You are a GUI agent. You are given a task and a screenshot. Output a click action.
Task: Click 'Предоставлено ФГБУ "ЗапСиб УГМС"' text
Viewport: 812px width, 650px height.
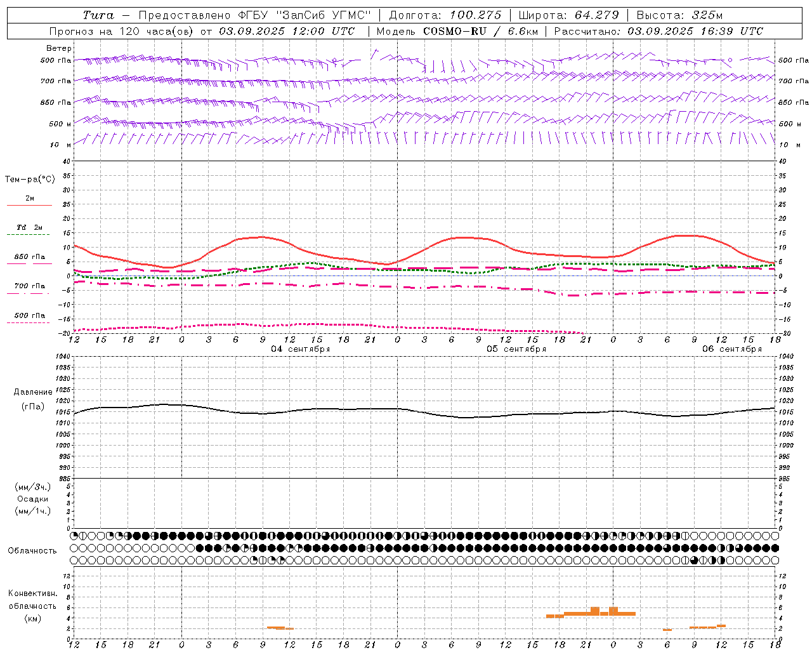tap(254, 15)
